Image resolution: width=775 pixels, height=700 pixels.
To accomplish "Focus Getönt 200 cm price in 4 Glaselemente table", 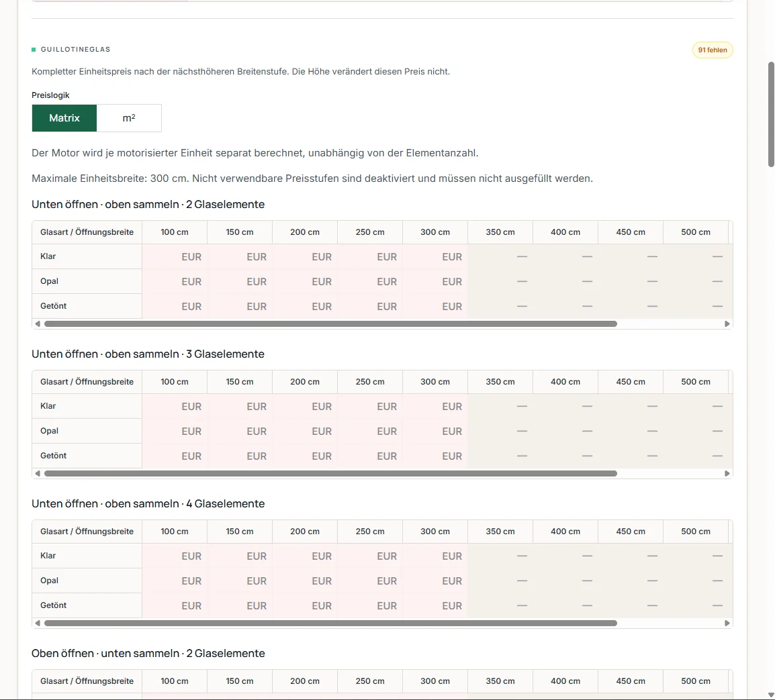I will coord(305,605).
